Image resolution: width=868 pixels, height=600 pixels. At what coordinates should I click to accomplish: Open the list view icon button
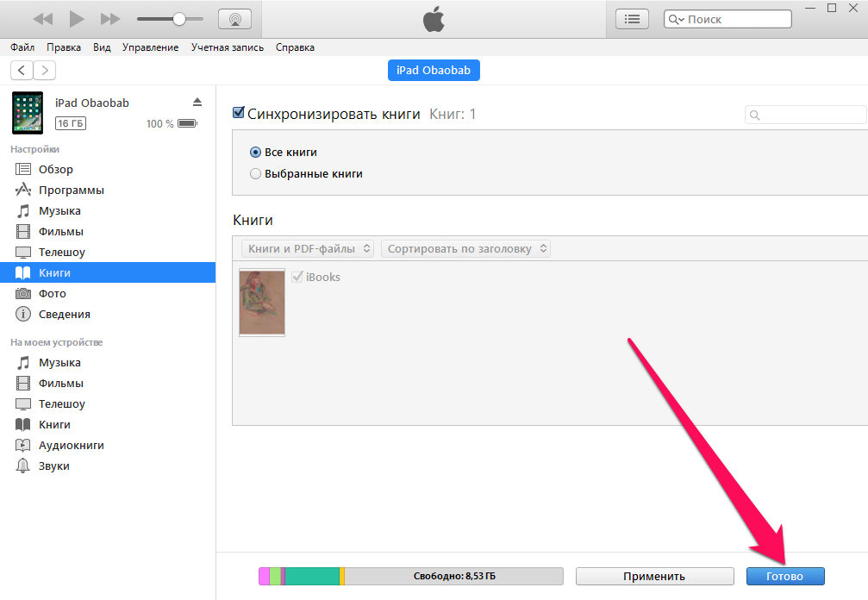[x=633, y=19]
